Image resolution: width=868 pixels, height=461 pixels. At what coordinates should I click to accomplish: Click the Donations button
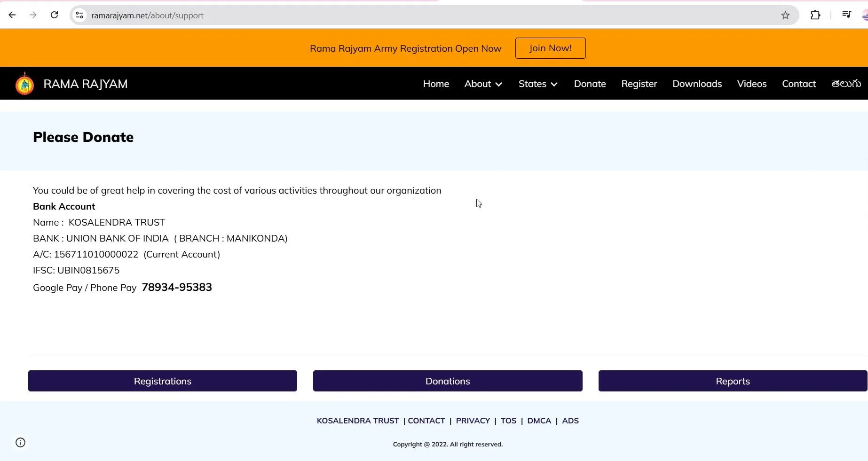click(448, 381)
